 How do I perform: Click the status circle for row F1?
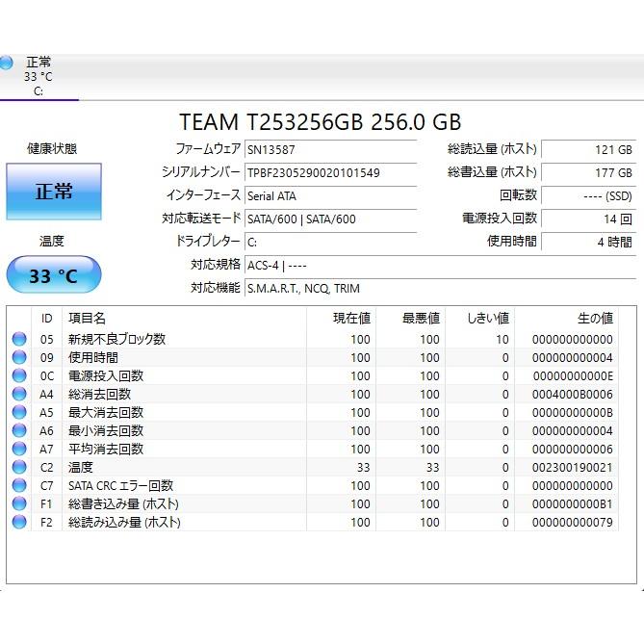tap(19, 503)
